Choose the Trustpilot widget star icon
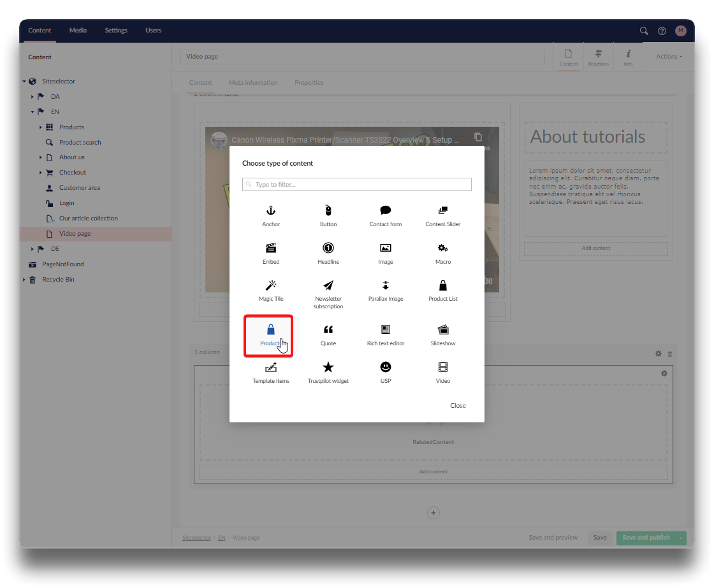714x588 pixels. point(328,368)
